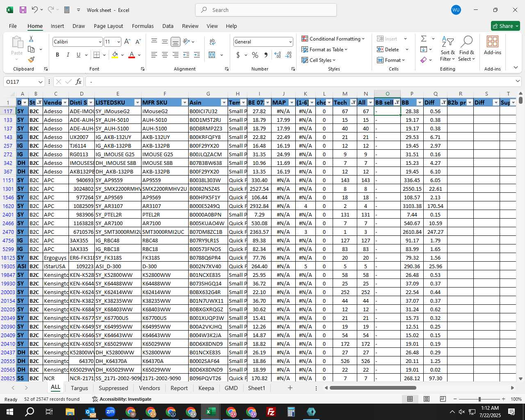Open Zoom app from the taskbar
Screen dimensions: 525x420
pos(110,412)
